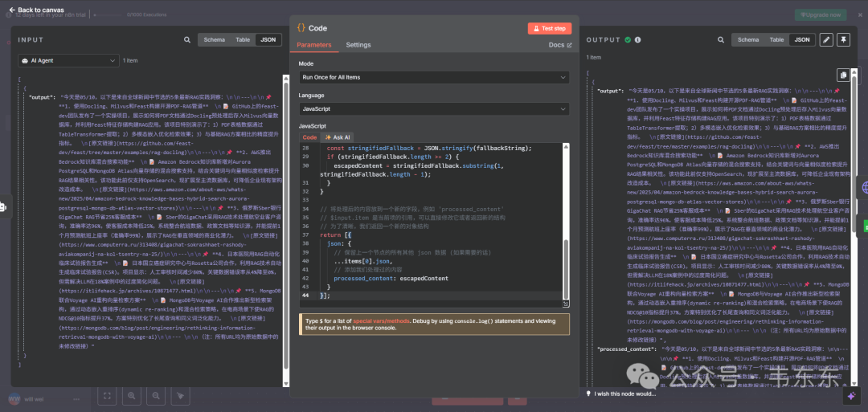Expand the Language dropdown set to JavaScript

[434, 109]
